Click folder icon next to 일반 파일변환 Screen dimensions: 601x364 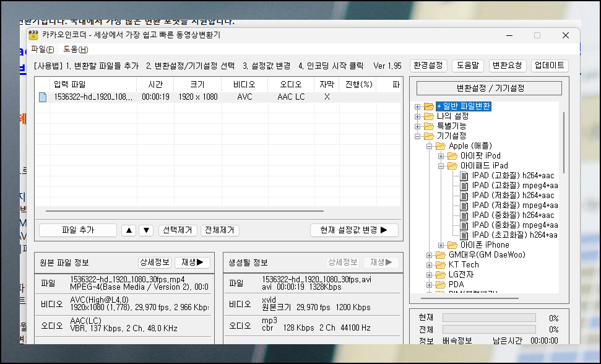(x=429, y=106)
